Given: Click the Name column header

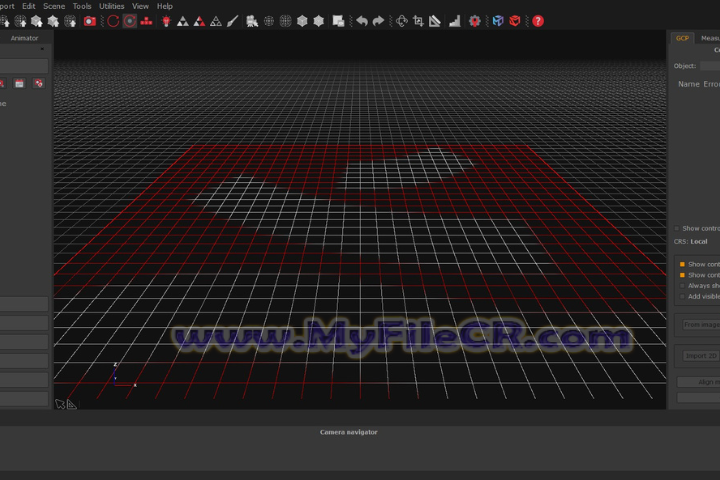Looking at the screenshot, I should (x=689, y=84).
